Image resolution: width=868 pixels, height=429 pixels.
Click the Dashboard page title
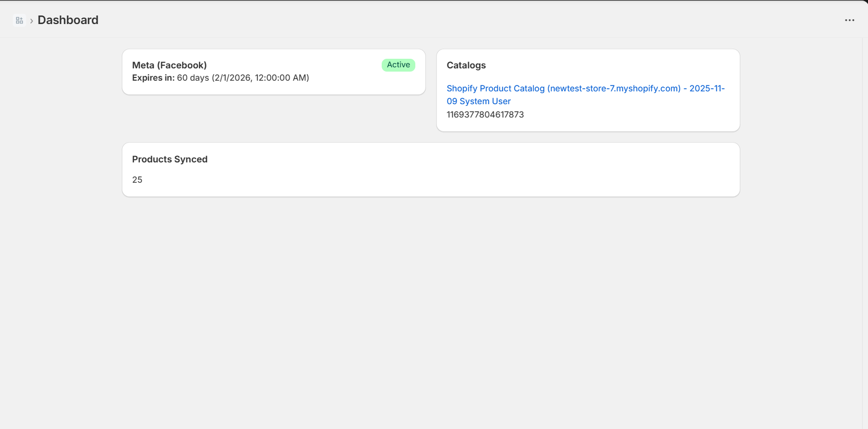click(x=68, y=20)
